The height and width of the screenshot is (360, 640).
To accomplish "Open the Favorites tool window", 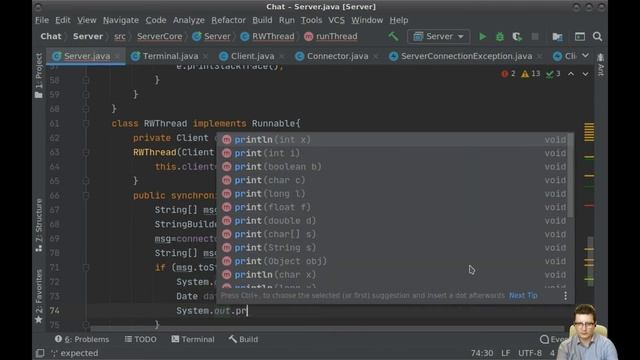I will click(39, 296).
